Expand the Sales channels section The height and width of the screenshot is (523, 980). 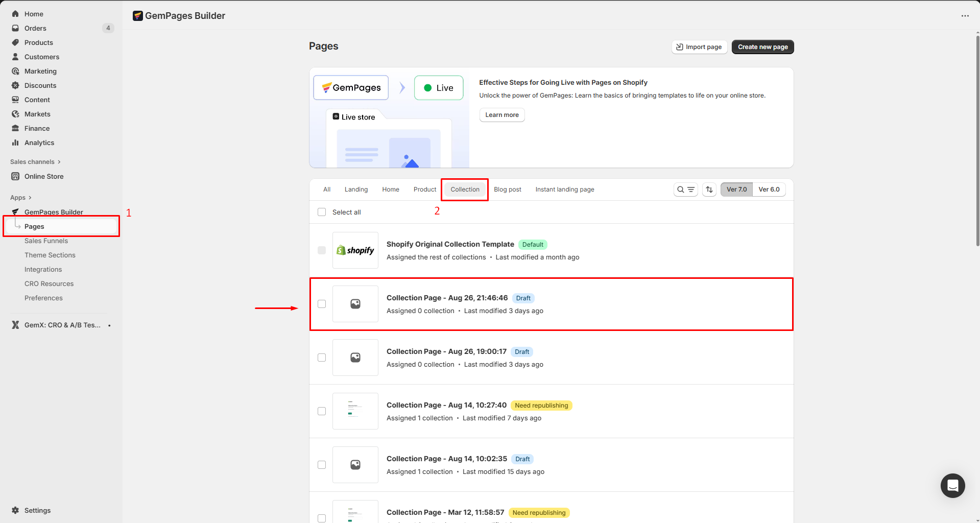[35, 162]
